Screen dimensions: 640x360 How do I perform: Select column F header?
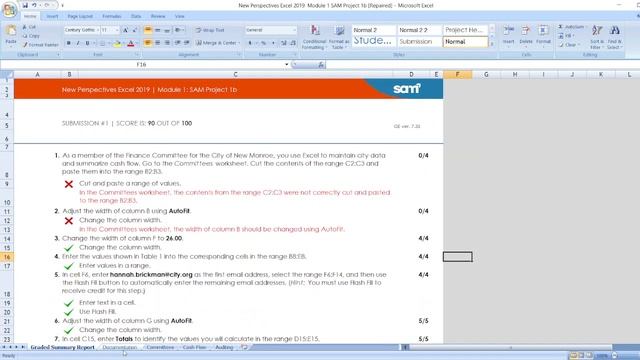coord(458,74)
